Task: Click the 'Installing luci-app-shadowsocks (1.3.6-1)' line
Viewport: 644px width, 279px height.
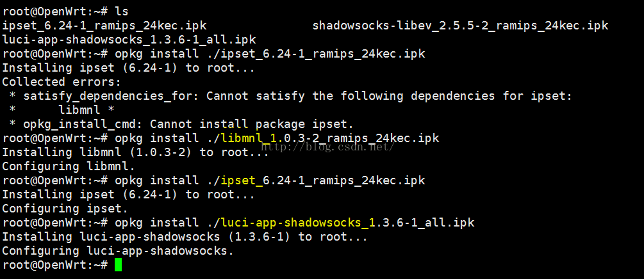Action: (185, 237)
